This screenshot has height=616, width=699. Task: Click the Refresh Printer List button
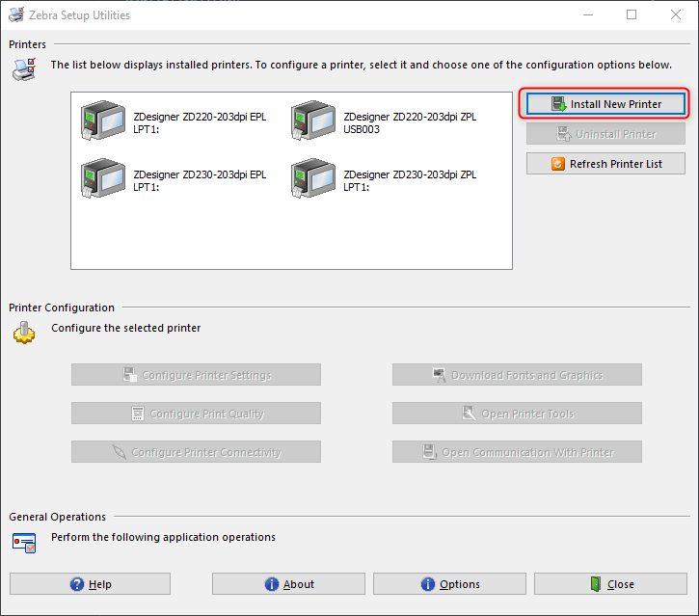(605, 164)
